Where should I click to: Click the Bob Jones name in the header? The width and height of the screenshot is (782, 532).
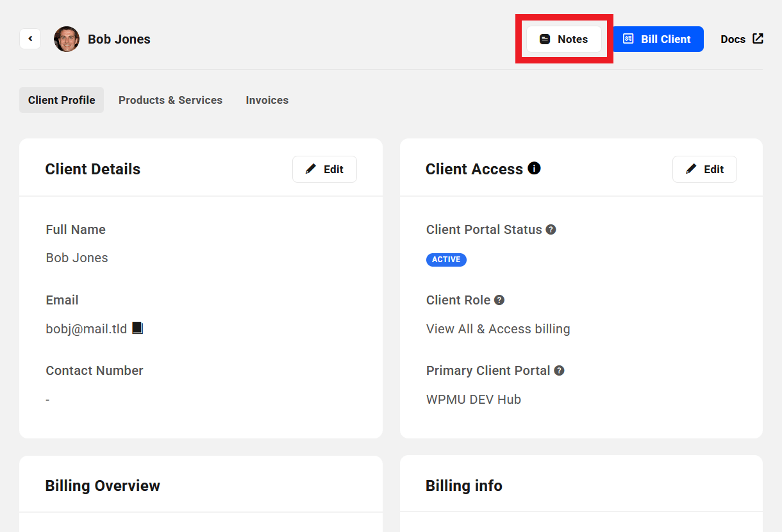point(119,39)
